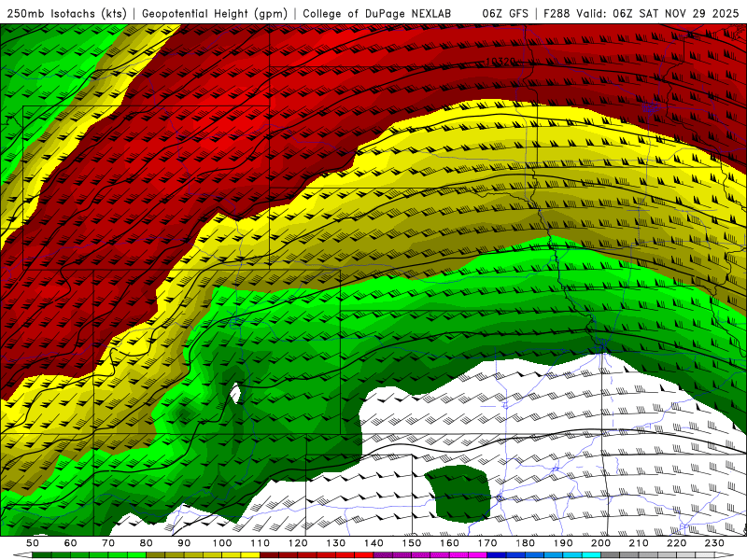Click the legend value '180'
The width and height of the screenshot is (747, 560).
pos(525,543)
